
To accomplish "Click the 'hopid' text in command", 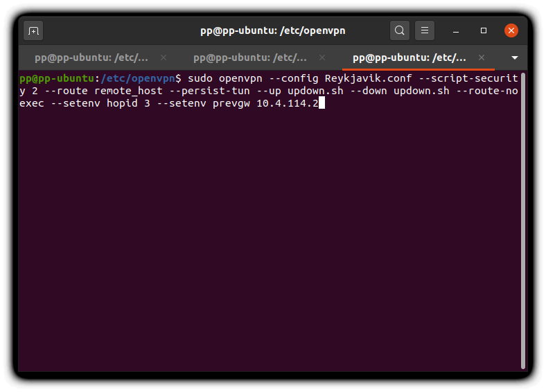I will click(122, 104).
